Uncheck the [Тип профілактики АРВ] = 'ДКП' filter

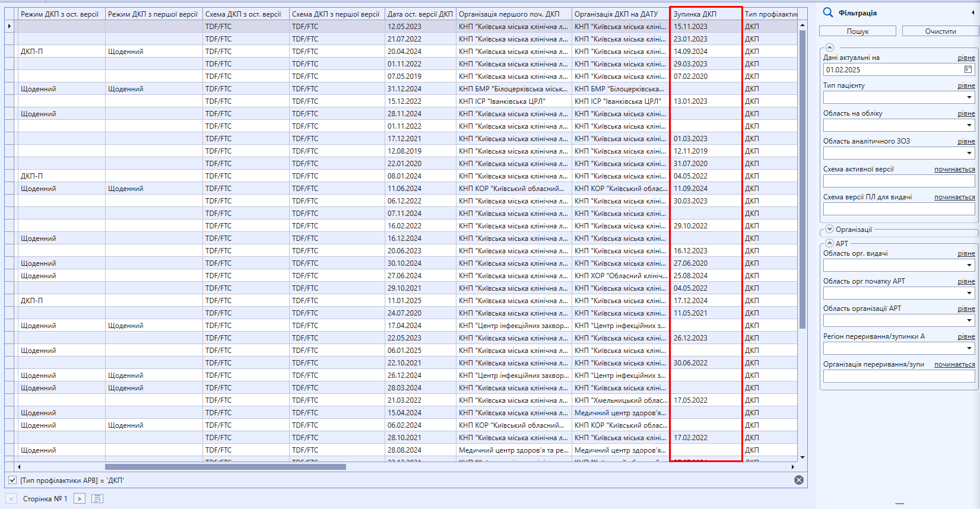[x=12, y=480]
